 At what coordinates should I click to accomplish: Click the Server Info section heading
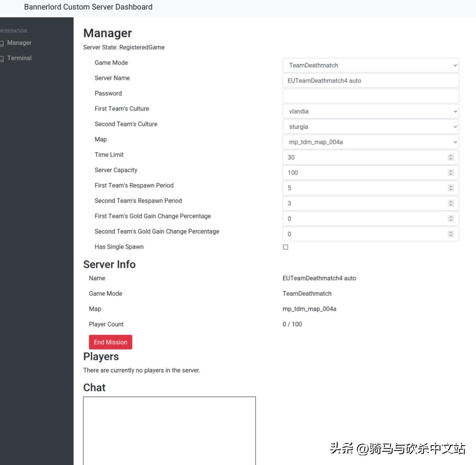[x=109, y=264]
